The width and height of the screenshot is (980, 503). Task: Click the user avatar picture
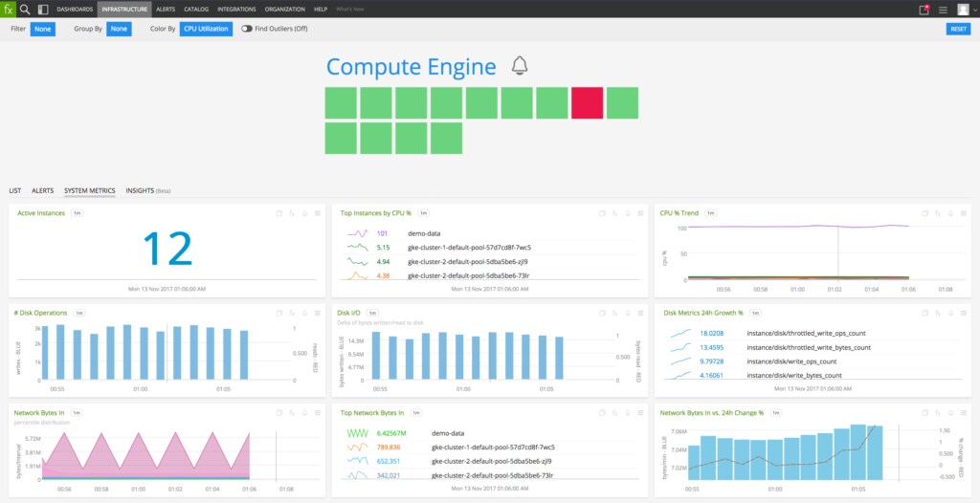[963, 10]
